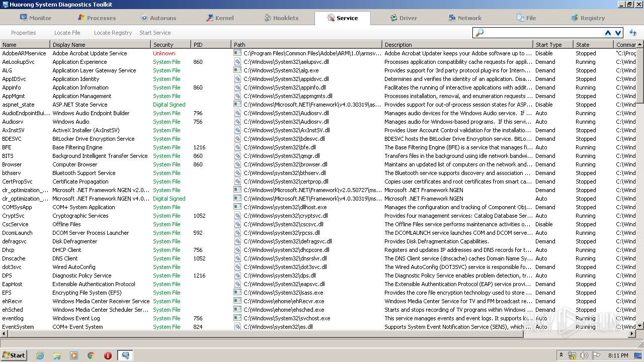Click the horizontal scrollbar right arrow

(632, 334)
